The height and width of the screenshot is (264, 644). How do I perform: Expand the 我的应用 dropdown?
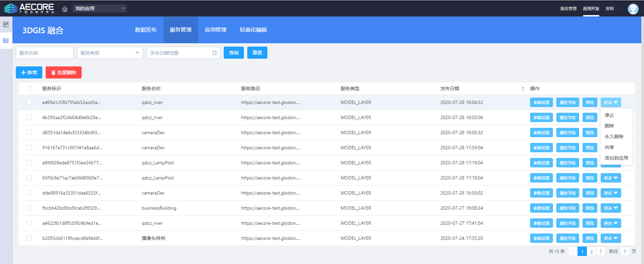pos(99,8)
